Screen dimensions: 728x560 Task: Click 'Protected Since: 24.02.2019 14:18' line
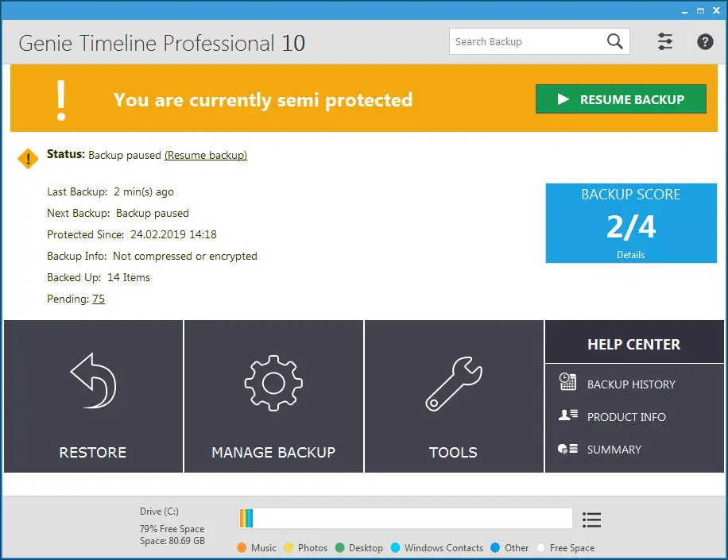132,234
